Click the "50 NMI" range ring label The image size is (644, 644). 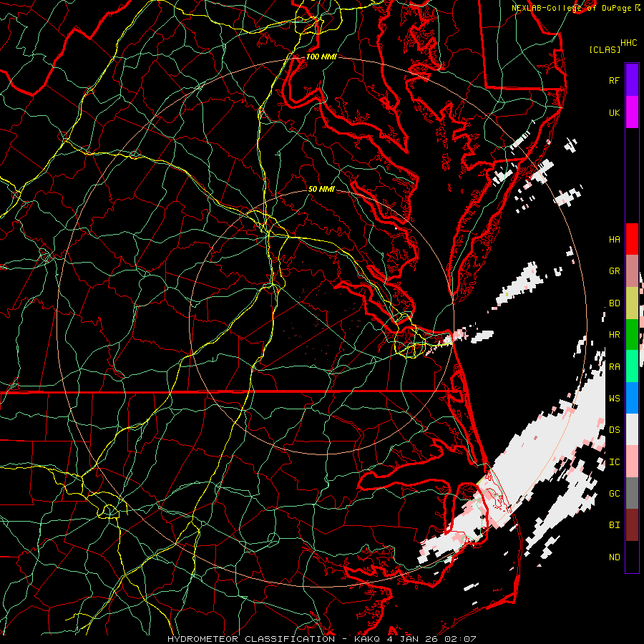pos(321,189)
